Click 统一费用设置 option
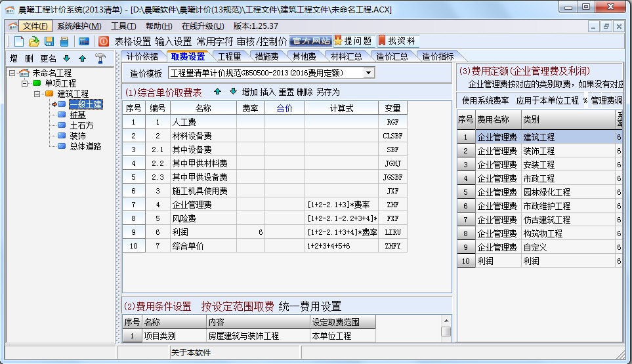 point(310,306)
